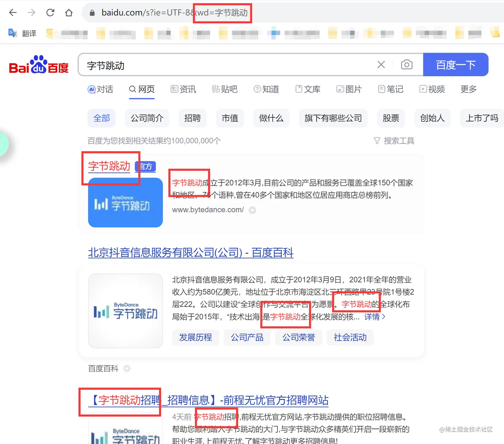Switch to the 笔记 tab
This screenshot has height=444, width=504.
pos(391,89)
